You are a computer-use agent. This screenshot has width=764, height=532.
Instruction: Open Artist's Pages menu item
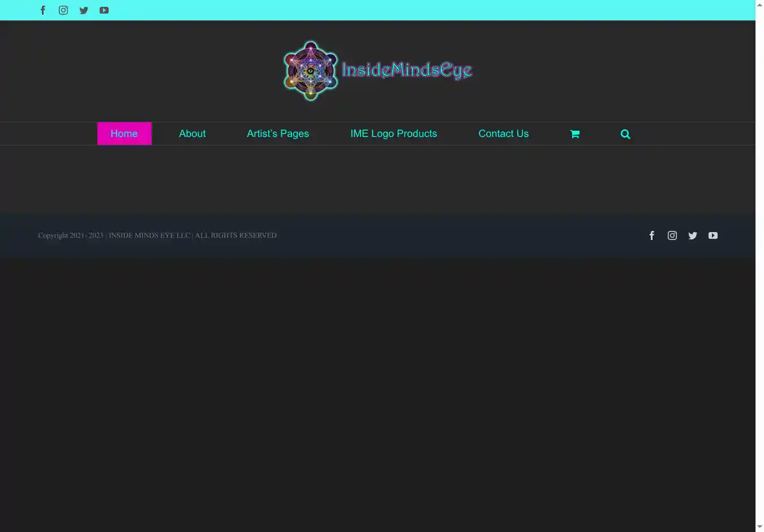278,134
